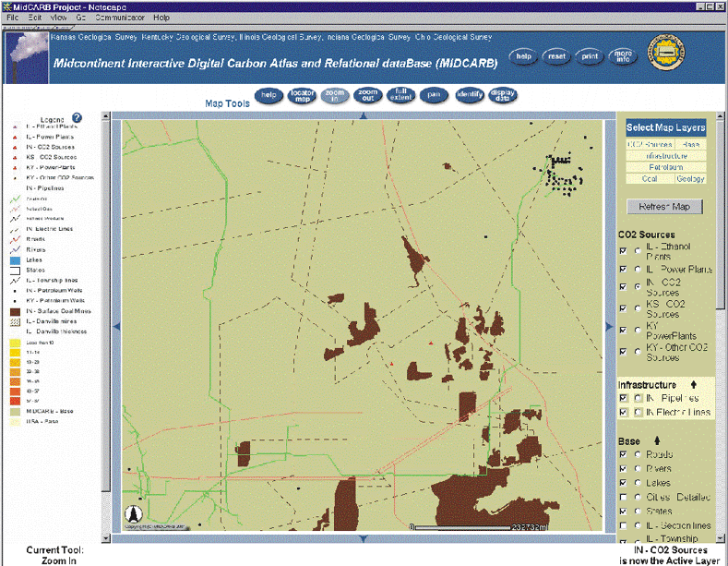
Task: Click the IN - Surface Coal Mines swatch
Action: tap(16, 311)
